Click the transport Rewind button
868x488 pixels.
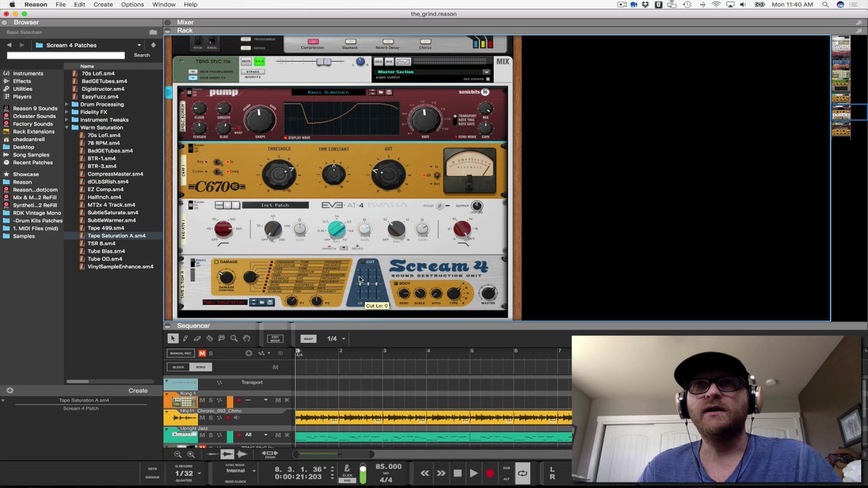tap(425, 474)
